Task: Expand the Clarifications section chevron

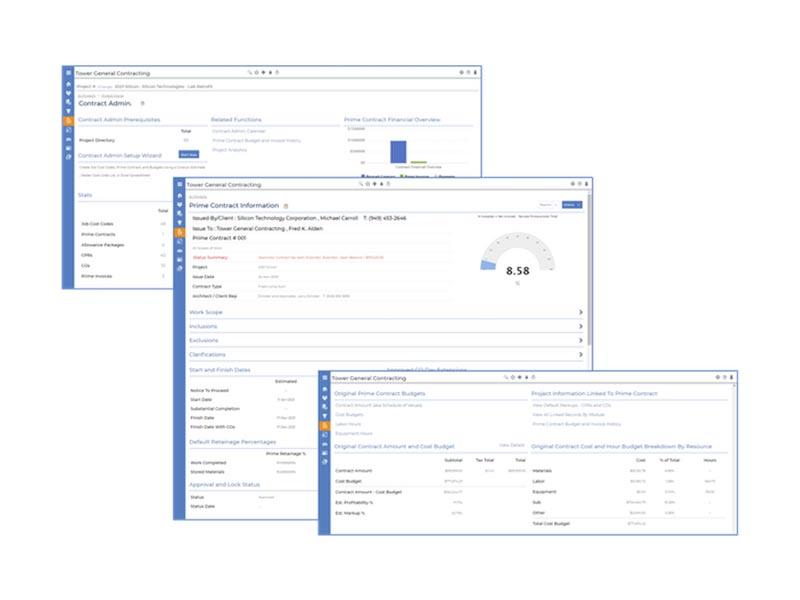Action: (x=581, y=354)
